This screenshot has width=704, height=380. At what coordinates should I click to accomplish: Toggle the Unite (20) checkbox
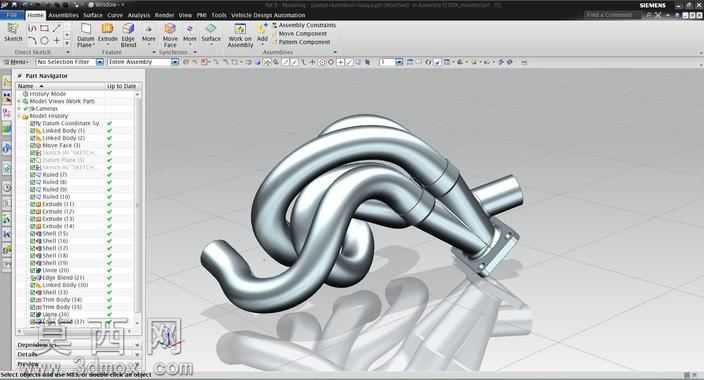[32, 270]
